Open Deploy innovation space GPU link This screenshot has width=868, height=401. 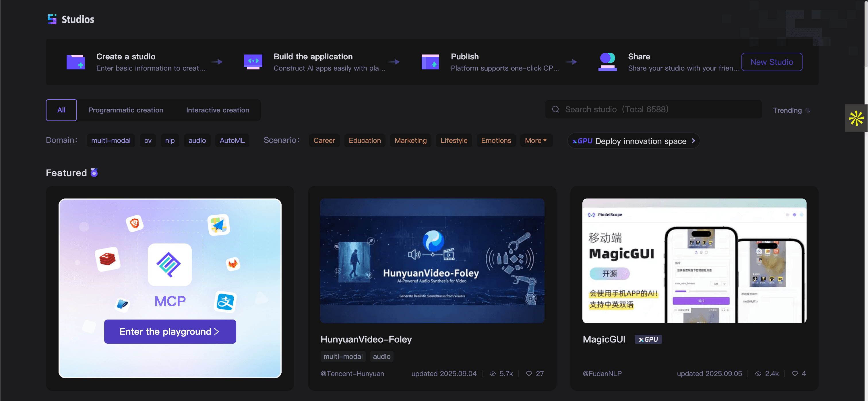click(633, 141)
